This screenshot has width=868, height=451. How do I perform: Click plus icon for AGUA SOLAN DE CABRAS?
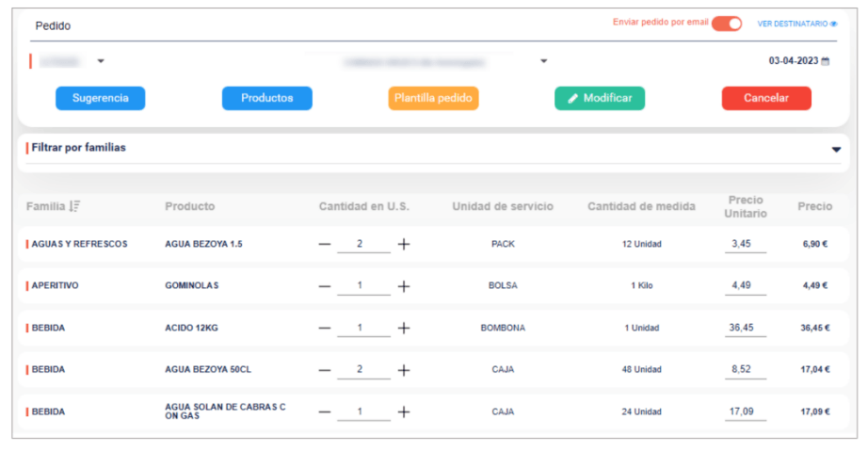click(x=403, y=411)
